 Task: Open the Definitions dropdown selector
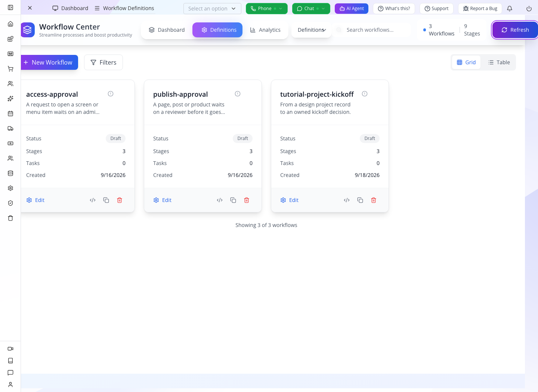pyautogui.click(x=312, y=30)
